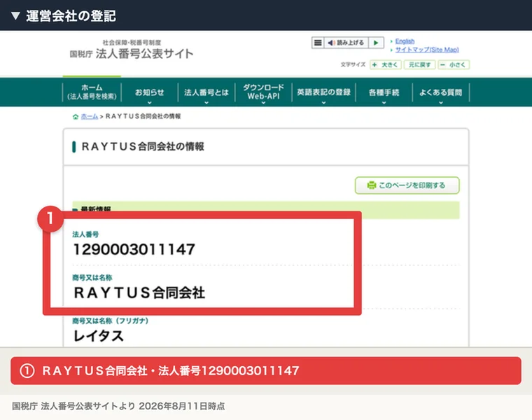Screen dimensions: 532x420
Task: Open the list menu icon beside 読み上げる
Action: click(318, 43)
